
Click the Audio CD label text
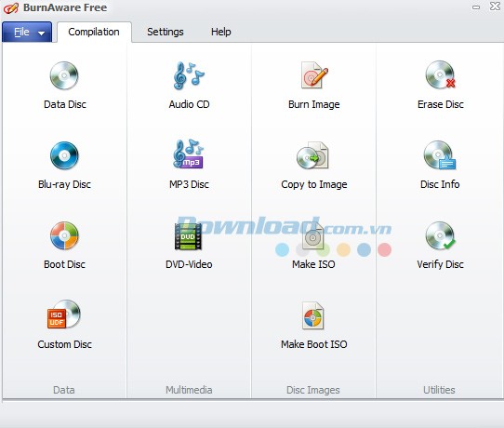pyautogui.click(x=189, y=104)
